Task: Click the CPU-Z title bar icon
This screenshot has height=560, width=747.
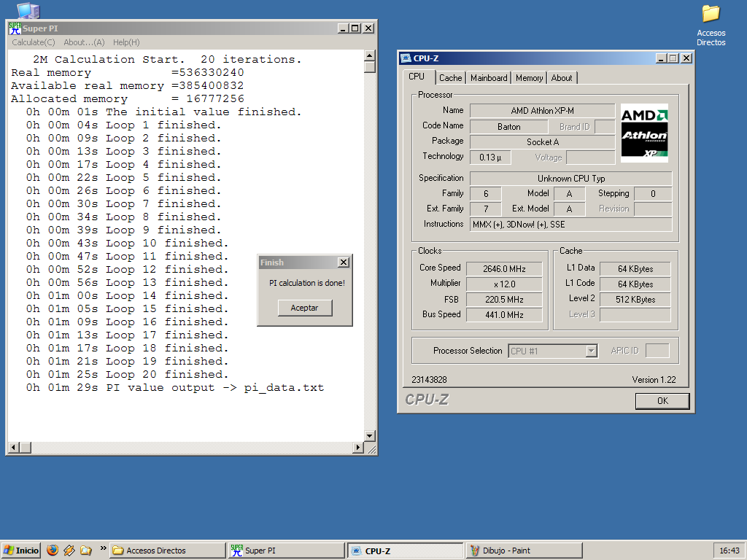Action: (405, 58)
